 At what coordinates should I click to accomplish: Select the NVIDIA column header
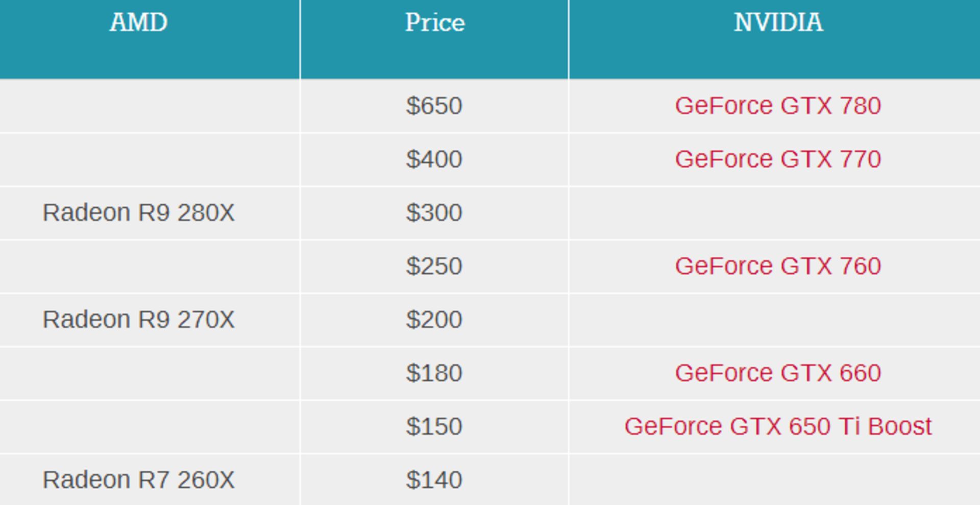(778, 22)
